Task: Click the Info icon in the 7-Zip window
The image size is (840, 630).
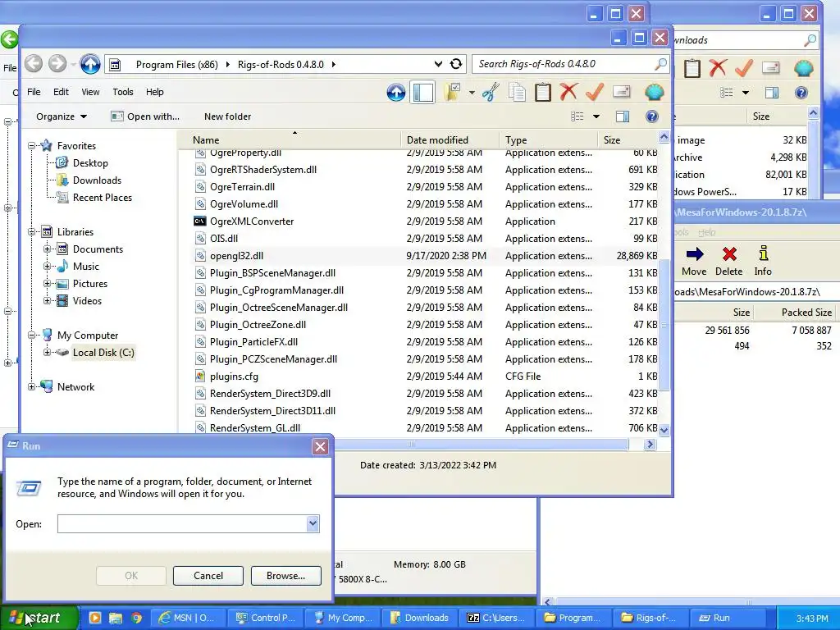Action: tap(763, 261)
